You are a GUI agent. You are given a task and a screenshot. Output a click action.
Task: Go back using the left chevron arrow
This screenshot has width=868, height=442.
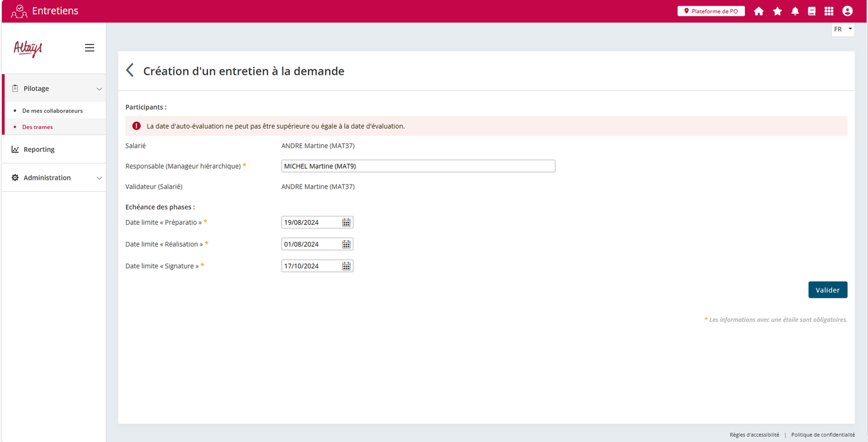coord(130,71)
